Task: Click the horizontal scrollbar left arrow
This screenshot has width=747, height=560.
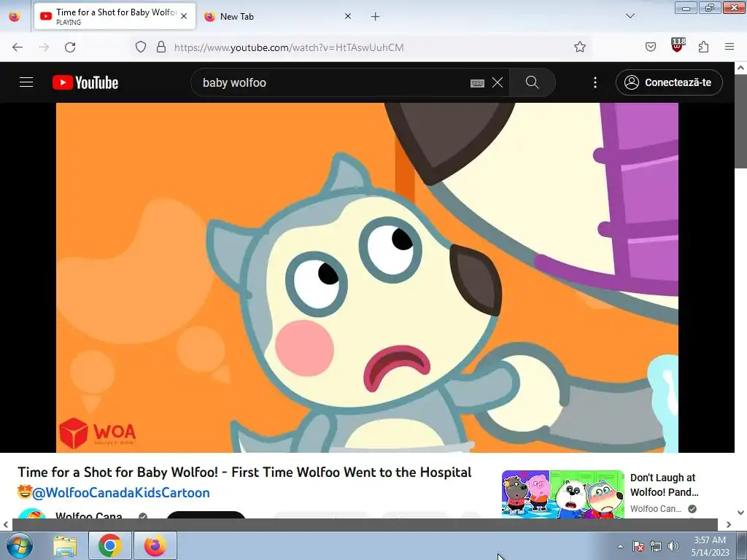Action: (6, 524)
